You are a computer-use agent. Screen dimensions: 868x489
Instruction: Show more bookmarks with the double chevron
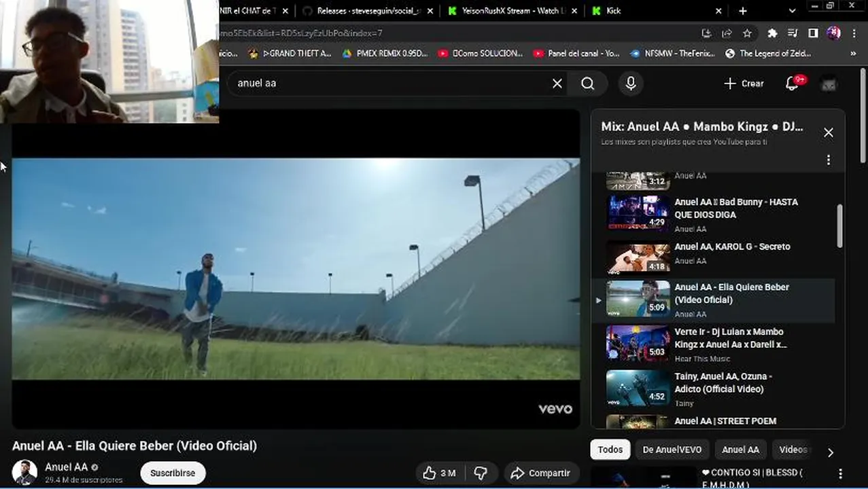pos(853,53)
